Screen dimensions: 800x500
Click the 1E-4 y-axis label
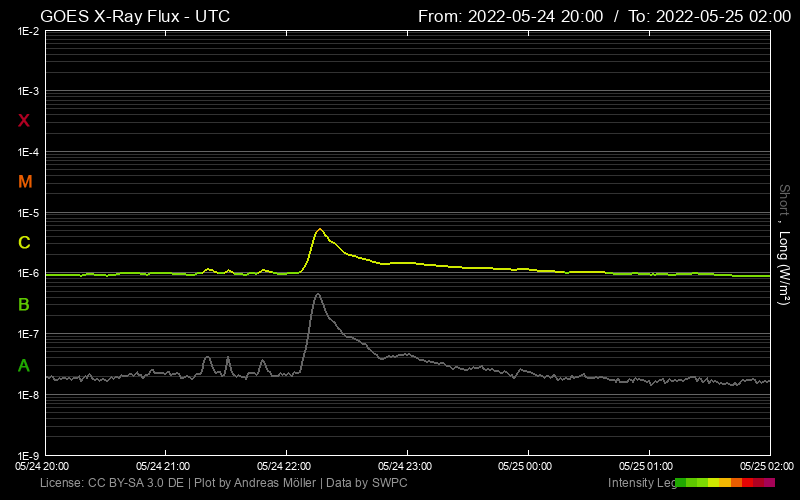28,152
